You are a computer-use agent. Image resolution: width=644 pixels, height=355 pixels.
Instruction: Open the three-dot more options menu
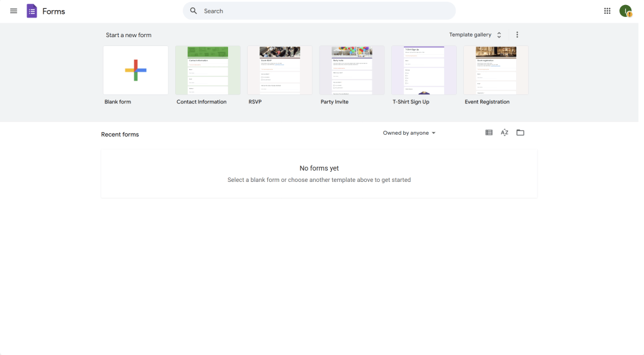pos(517,35)
